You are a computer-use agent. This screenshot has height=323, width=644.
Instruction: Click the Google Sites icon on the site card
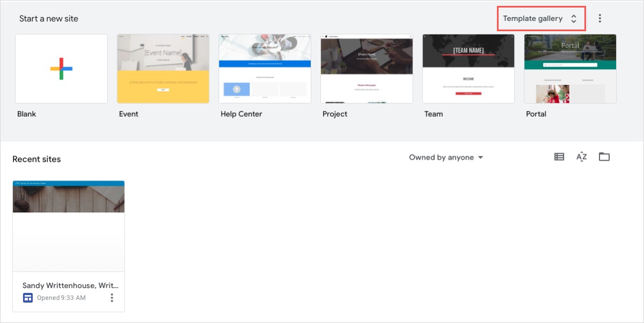click(27, 297)
